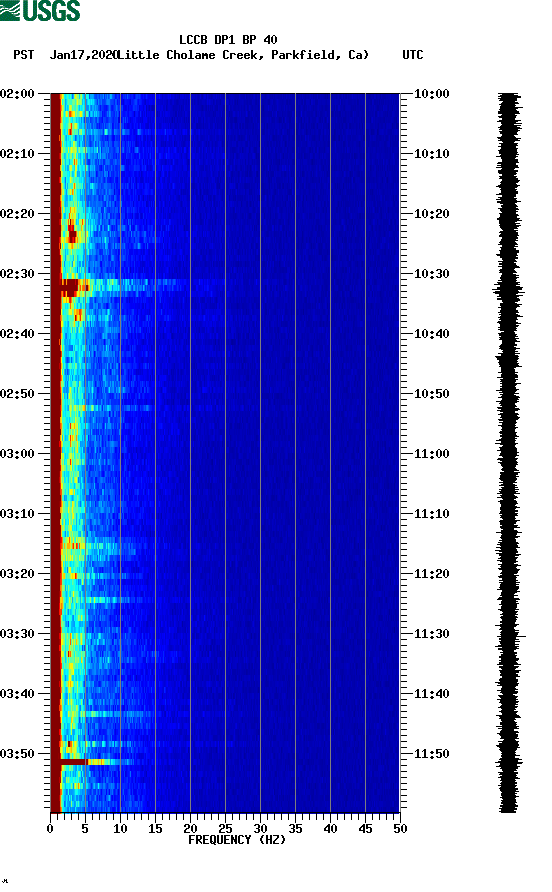Click the 11:50 UTC time label

click(431, 754)
